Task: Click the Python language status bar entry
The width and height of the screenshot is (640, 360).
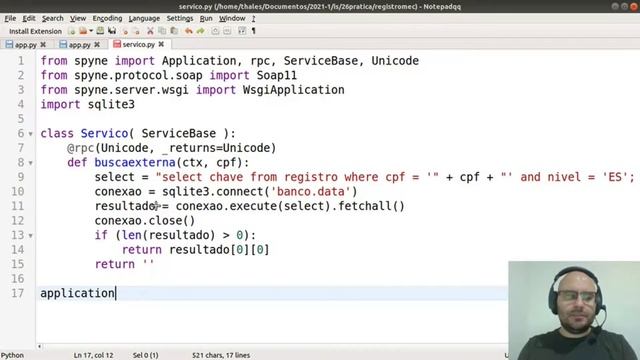Action: coord(12,355)
